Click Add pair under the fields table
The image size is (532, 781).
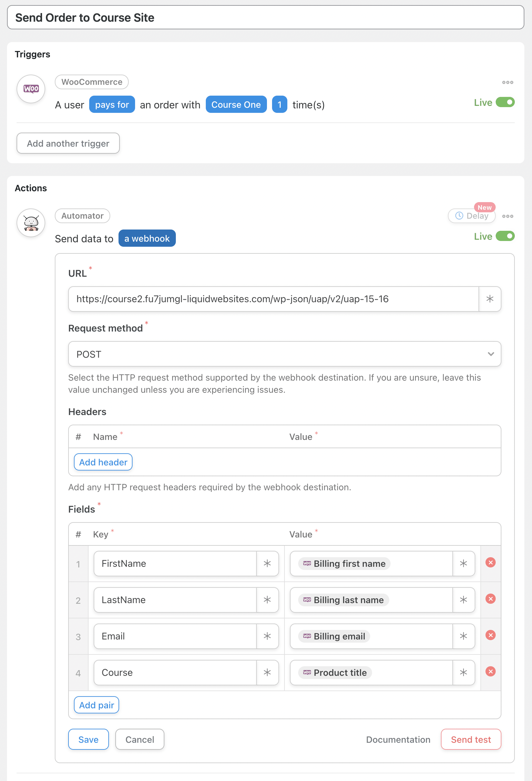[x=96, y=705]
